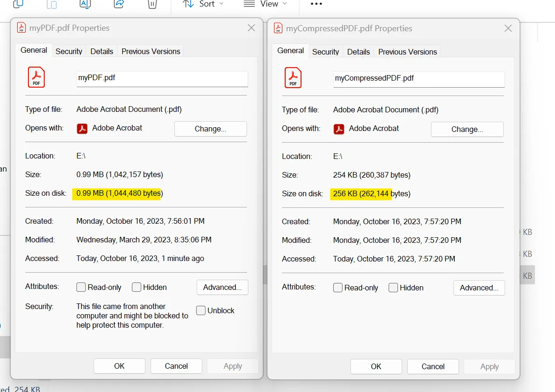Click Advanced button in myCompressedPDF.pdf Properties
The image size is (555, 392).
tap(479, 288)
